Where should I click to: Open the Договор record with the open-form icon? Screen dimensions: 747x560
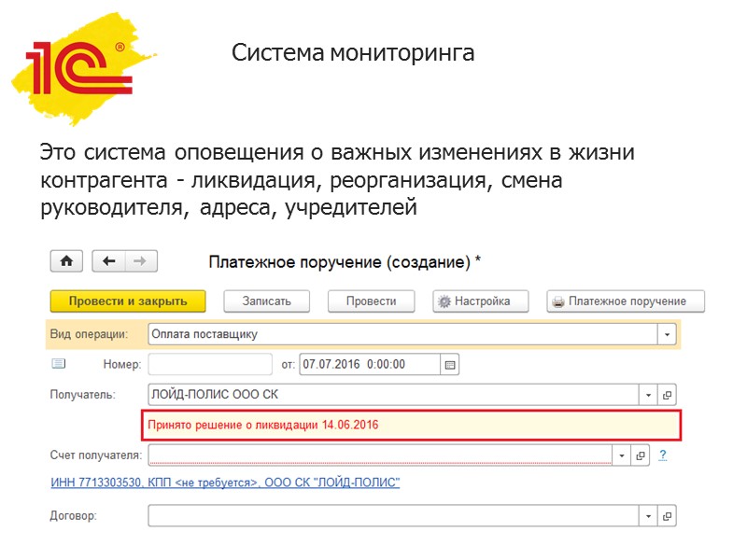click(667, 516)
